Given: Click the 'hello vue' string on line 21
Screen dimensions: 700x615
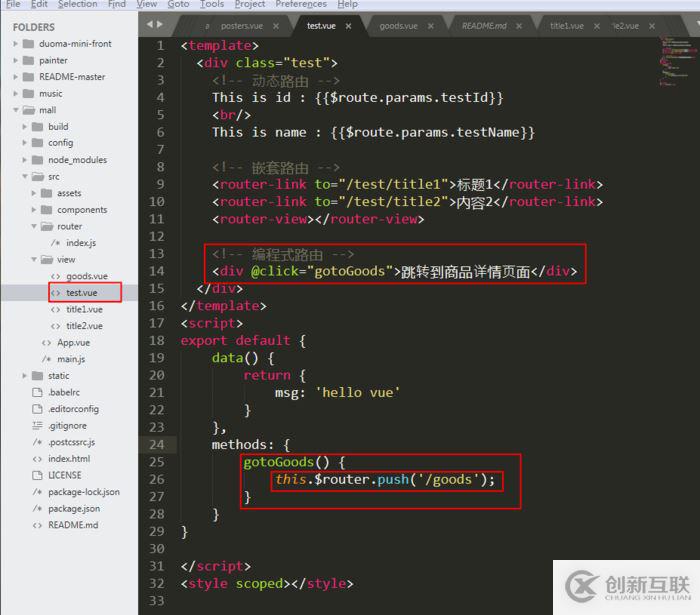Looking at the screenshot, I should pos(358,393).
